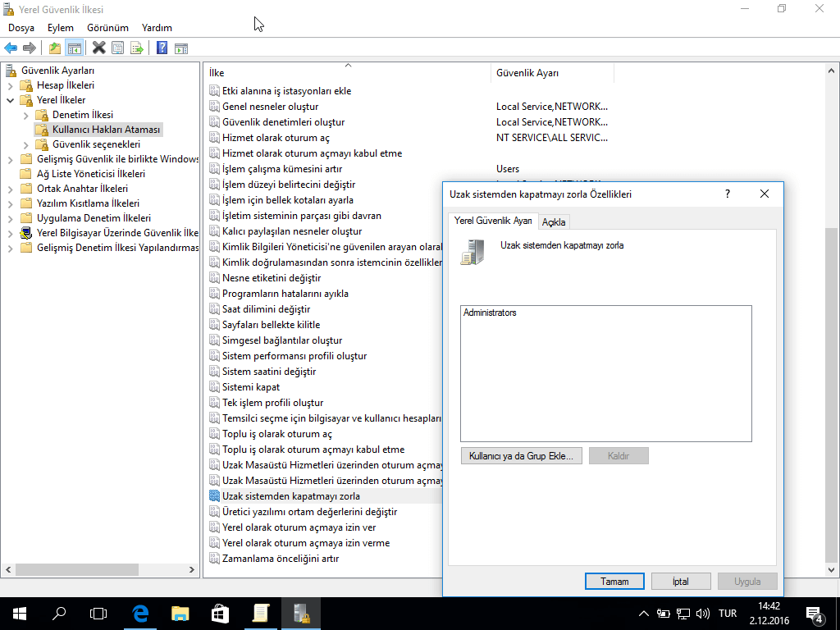Image resolution: width=840 pixels, height=630 pixels.
Task: Open File Explorer from the taskbar
Action: 180,613
